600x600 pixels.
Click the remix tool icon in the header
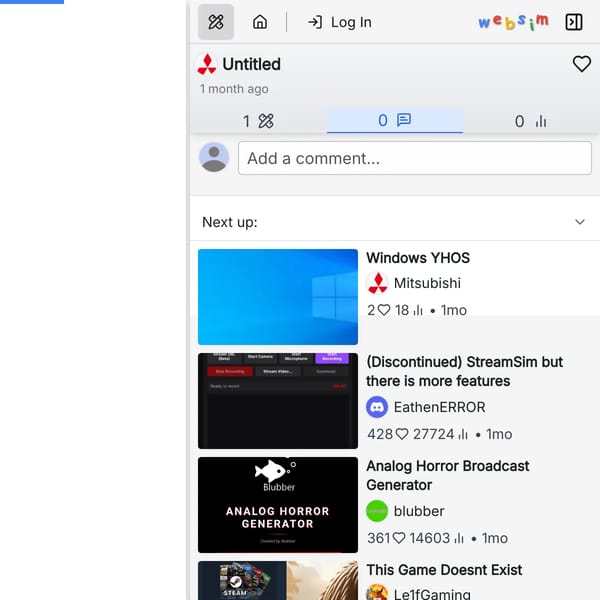(216, 22)
